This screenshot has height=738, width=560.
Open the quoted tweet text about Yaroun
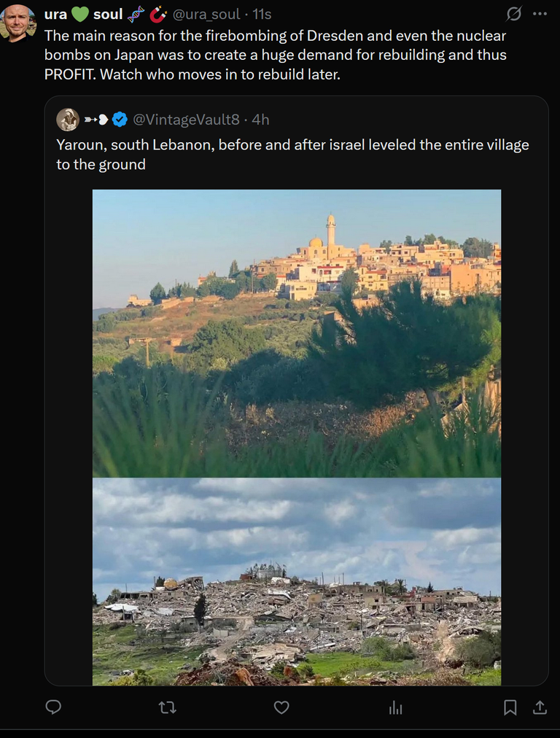(x=292, y=155)
